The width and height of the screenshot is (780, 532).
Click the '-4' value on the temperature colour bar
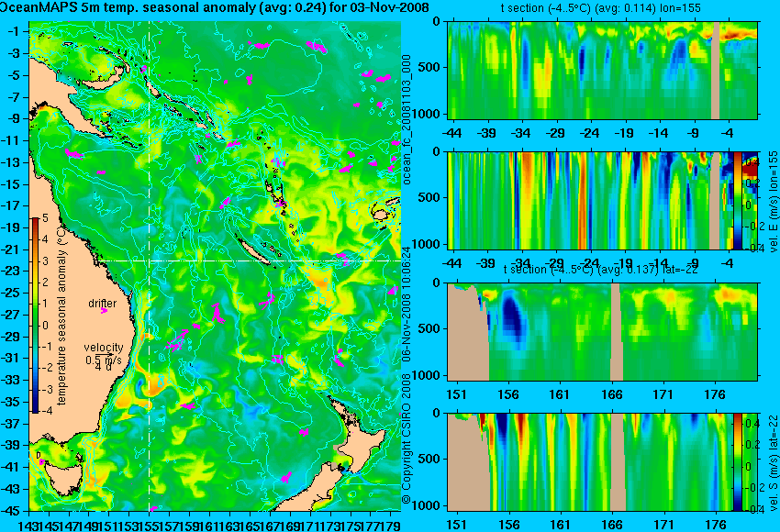pos(45,411)
